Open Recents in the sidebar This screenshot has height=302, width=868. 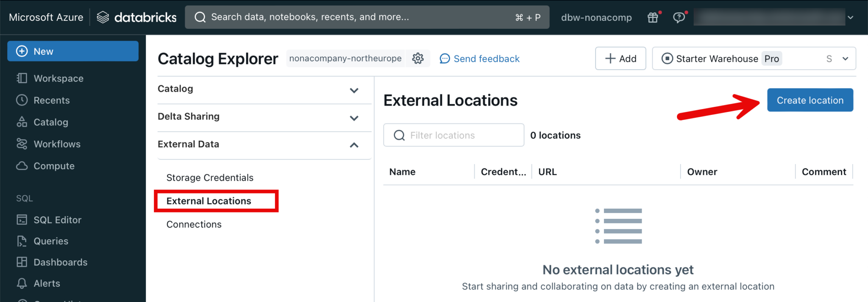tap(51, 101)
